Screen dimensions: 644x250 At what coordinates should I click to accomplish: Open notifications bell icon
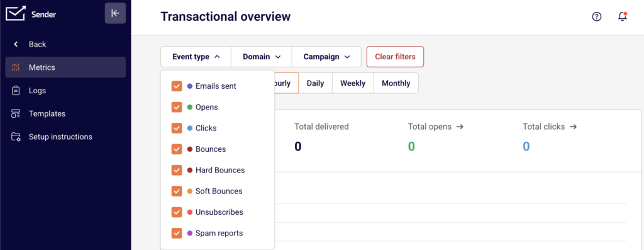click(623, 17)
